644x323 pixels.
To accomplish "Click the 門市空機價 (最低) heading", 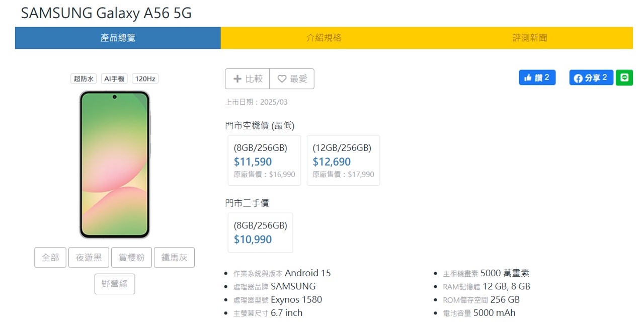I will tap(260, 126).
